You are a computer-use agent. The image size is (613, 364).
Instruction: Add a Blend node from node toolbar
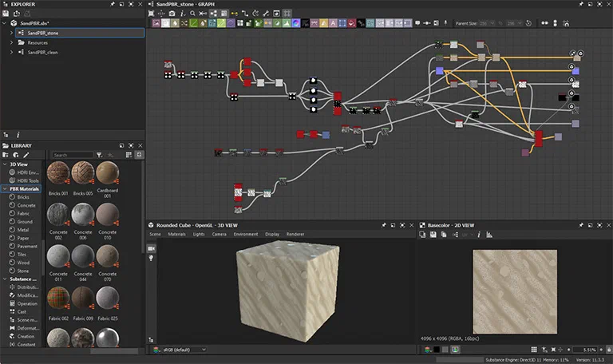(x=165, y=23)
